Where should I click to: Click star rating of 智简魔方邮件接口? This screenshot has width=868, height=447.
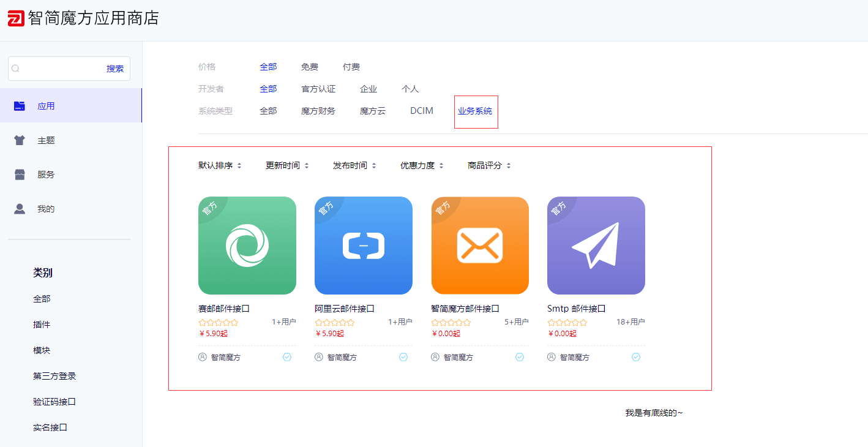tap(451, 323)
